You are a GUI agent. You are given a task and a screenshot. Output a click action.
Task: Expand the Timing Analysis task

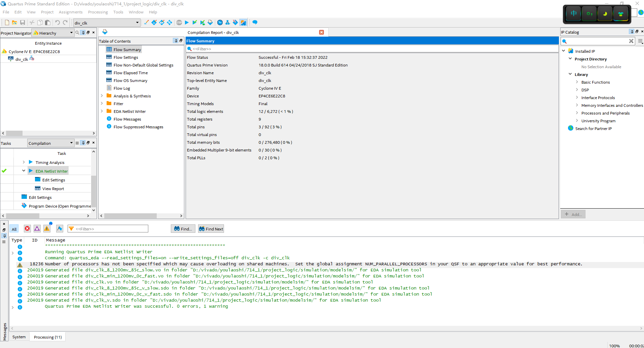click(24, 162)
